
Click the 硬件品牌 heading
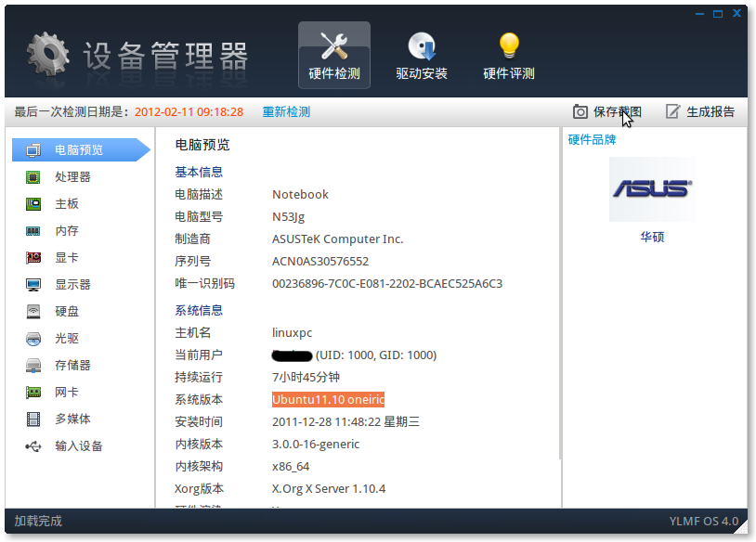592,140
